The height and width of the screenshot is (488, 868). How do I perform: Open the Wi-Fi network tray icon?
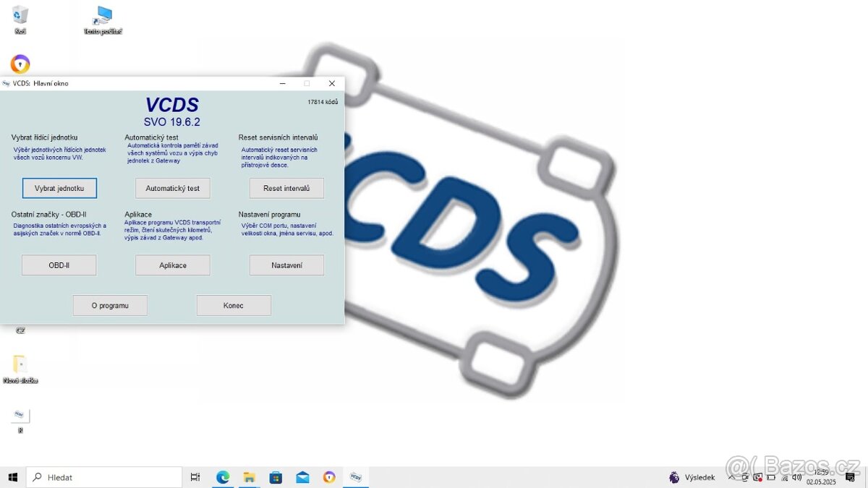coord(783,477)
